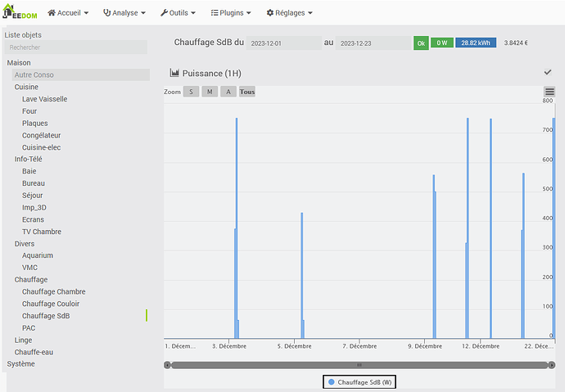
Task: Set zoom to A
Action: (228, 92)
